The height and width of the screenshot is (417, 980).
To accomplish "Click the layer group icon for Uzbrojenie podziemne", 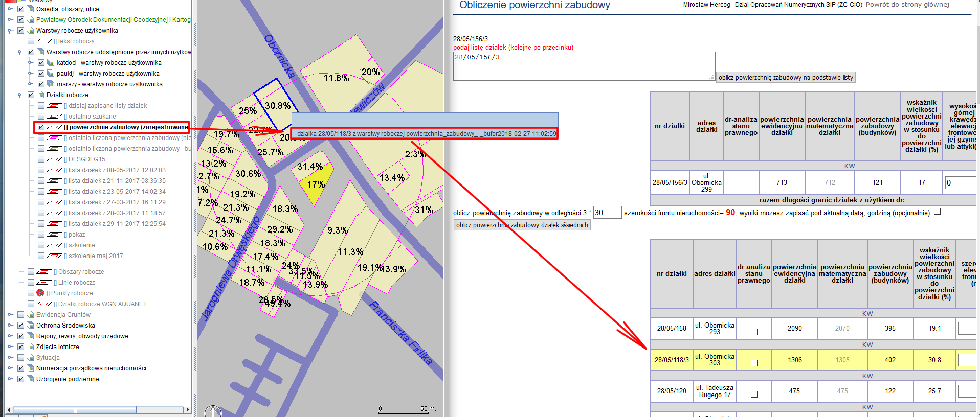I will pos(30,379).
